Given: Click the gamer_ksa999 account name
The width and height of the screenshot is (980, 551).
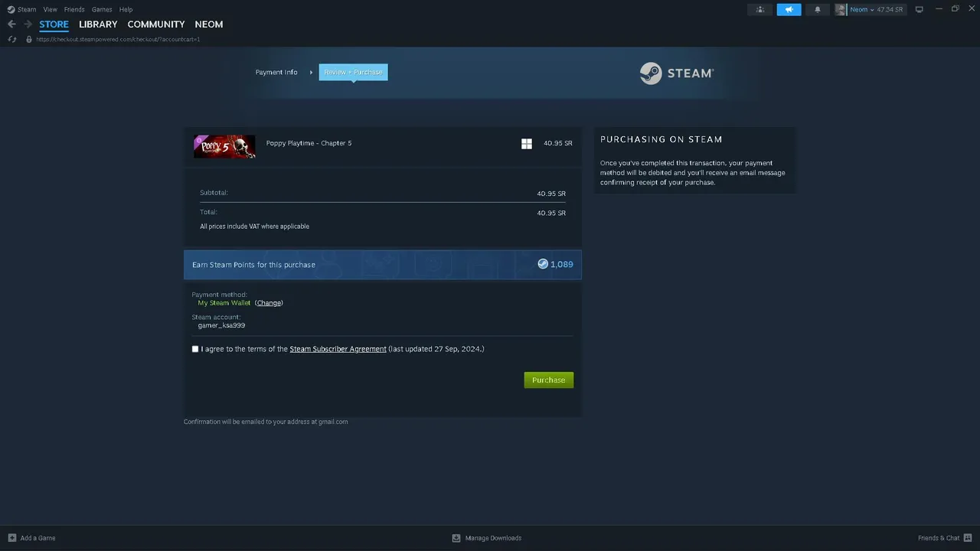Looking at the screenshot, I should 221,325.
